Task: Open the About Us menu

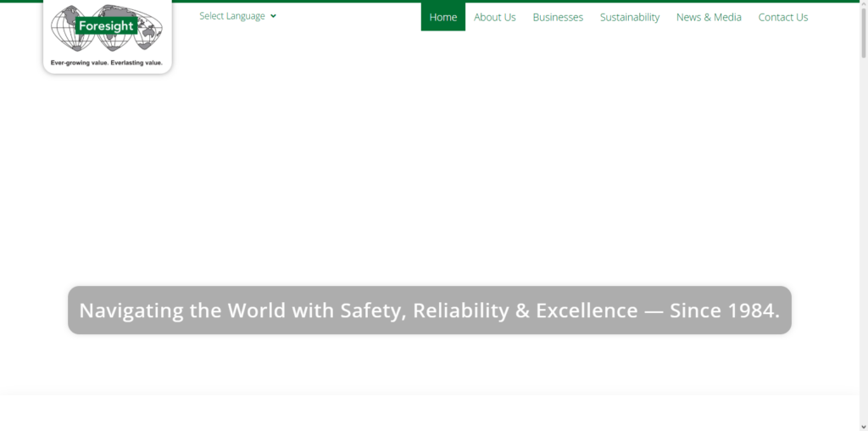Action: [495, 17]
